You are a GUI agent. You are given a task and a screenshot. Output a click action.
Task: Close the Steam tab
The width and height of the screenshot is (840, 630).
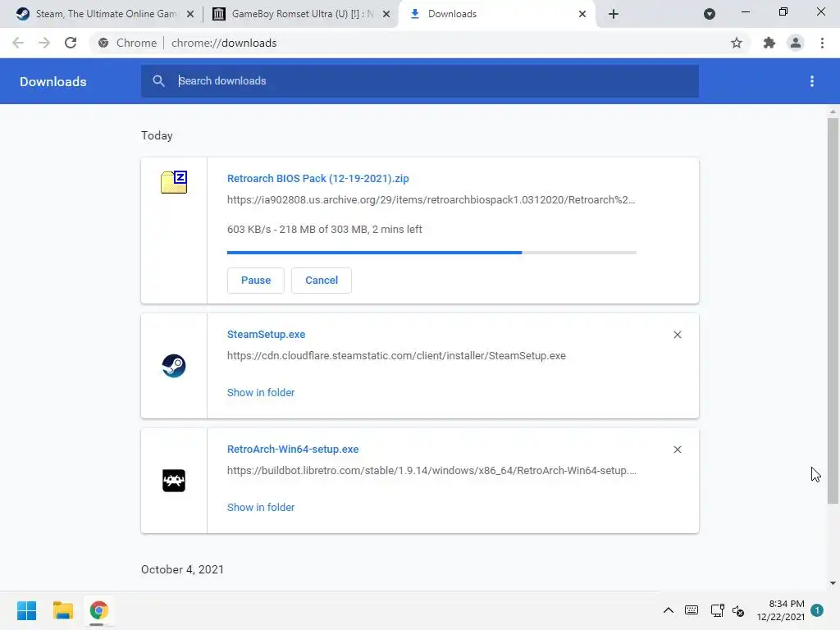tap(190, 14)
